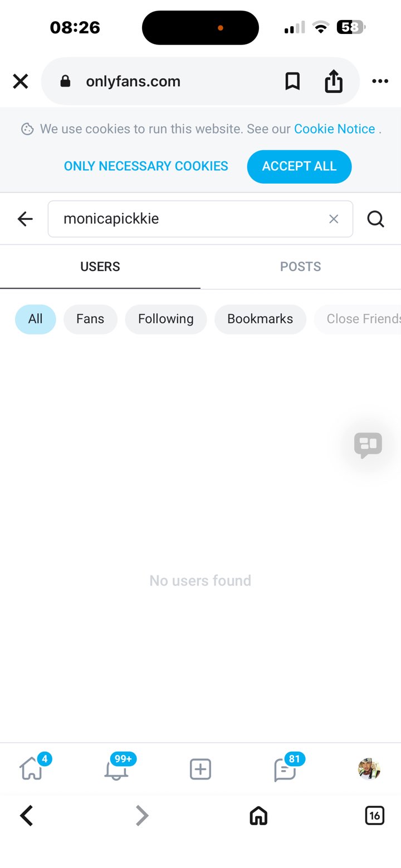Image resolution: width=401 pixels, height=868 pixels.
Task: Tap the search magnifier icon
Action: [376, 219]
